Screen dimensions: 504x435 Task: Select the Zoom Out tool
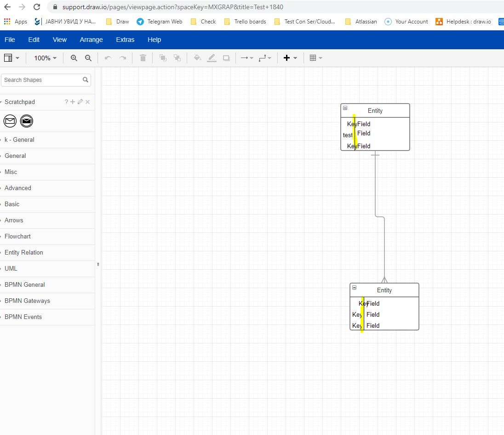(x=87, y=58)
